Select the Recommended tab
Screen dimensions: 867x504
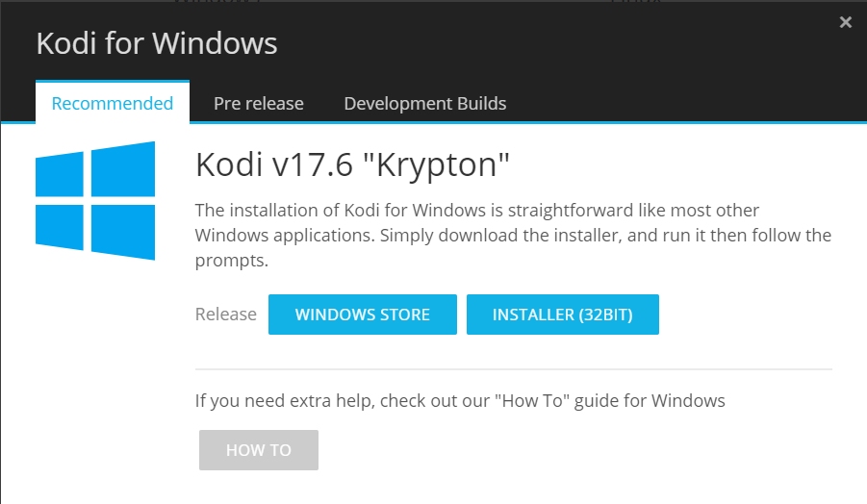113,103
